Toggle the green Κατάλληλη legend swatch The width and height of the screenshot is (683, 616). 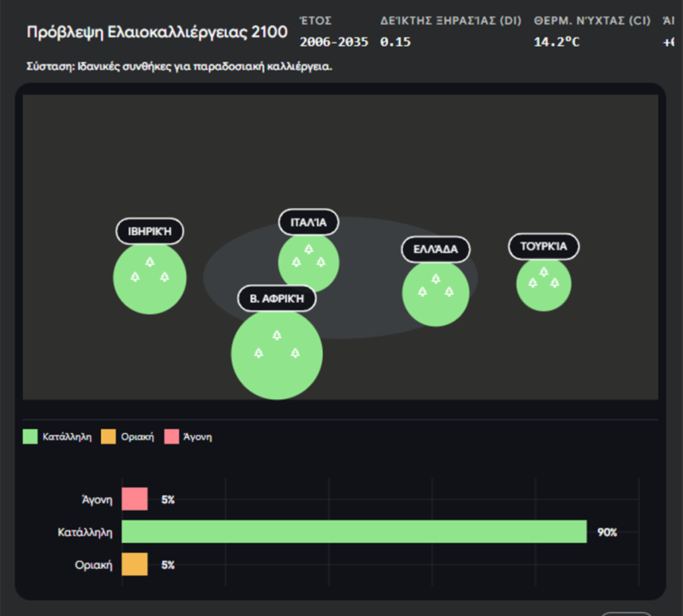click(x=31, y=437)
